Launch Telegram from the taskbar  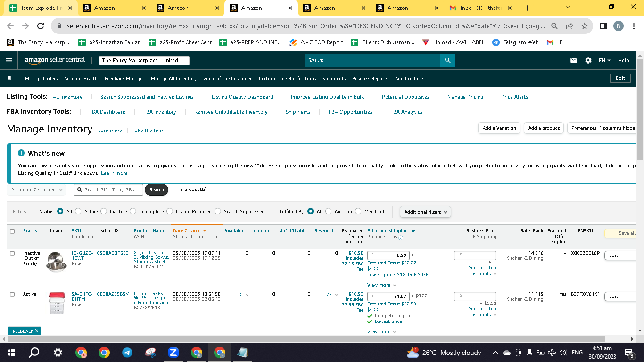tap(127, 353)
